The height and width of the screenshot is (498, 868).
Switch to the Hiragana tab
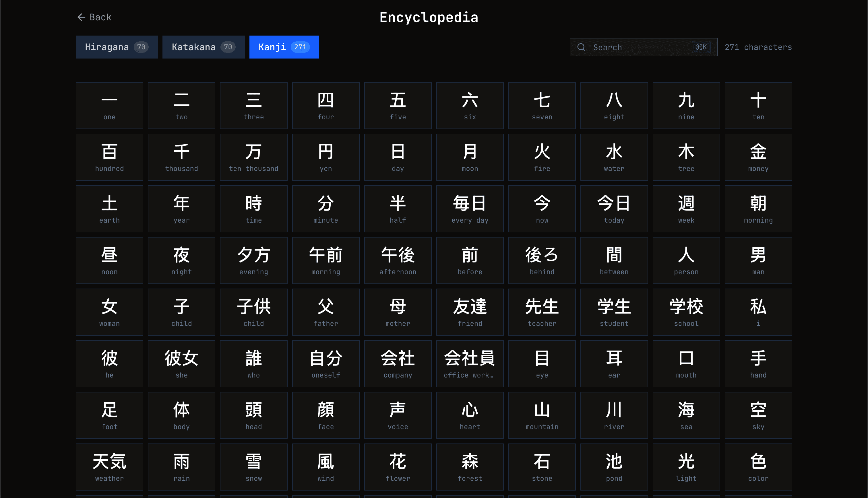(x=116, y=47)
